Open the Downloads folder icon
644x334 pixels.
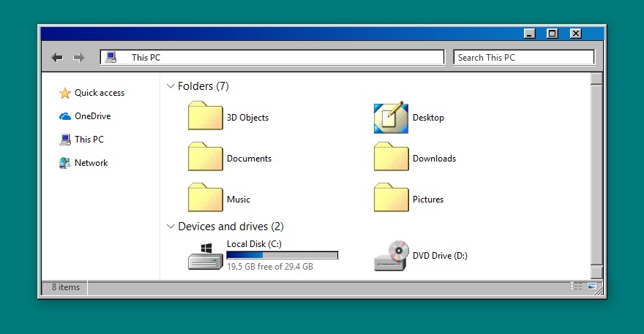(391, 158)
